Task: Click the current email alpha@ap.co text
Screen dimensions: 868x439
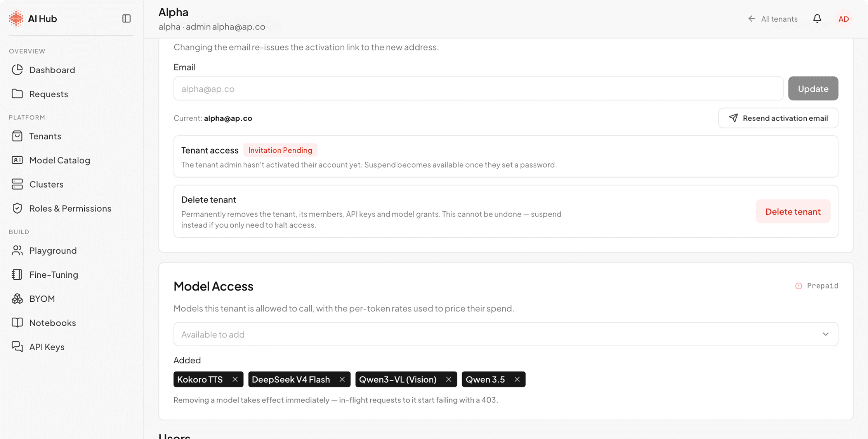Action: pos(228,118)
